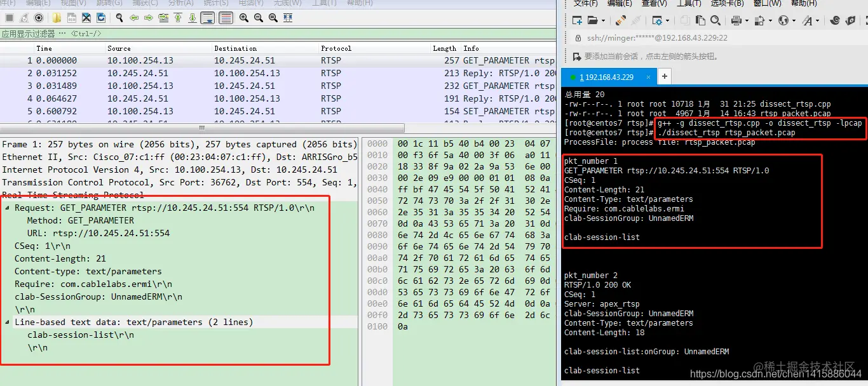The image size is (868, 386).
Task: Select the Method: GET_PARAMETER line
Action: point(81,220)
